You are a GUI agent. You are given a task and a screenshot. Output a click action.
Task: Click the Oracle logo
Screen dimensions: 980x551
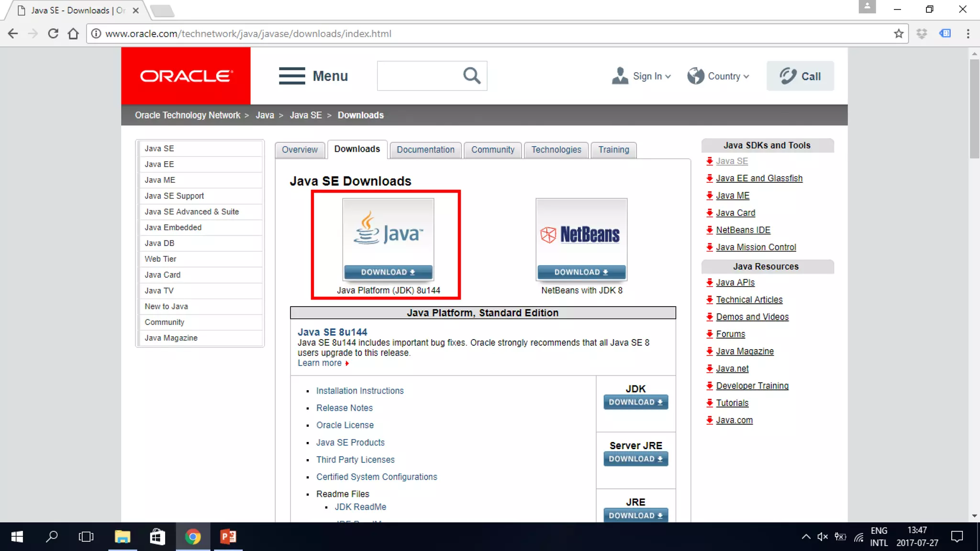click(x=186, y=76)
